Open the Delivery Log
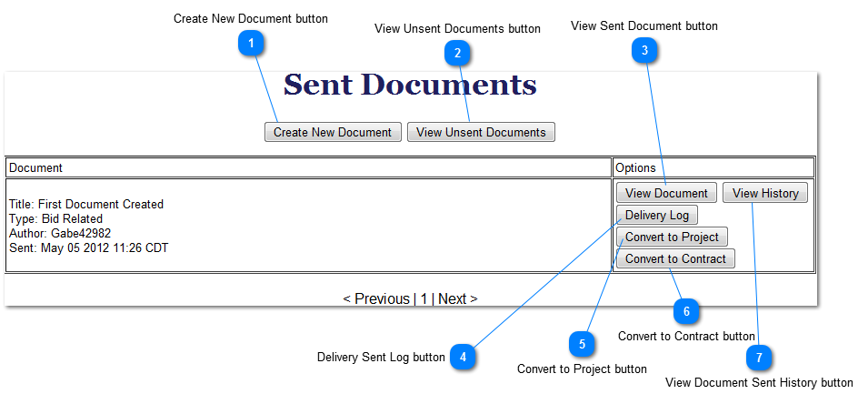 656,215
